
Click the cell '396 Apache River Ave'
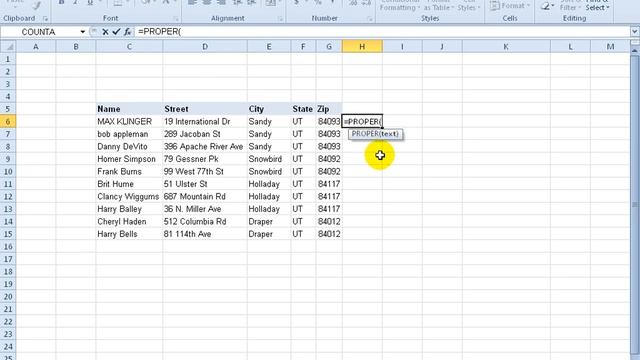point(205,147)
